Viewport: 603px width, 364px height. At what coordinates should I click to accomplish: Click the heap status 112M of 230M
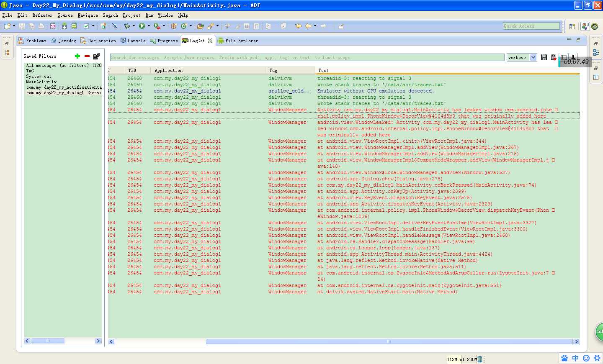click(x=462, y=359)
